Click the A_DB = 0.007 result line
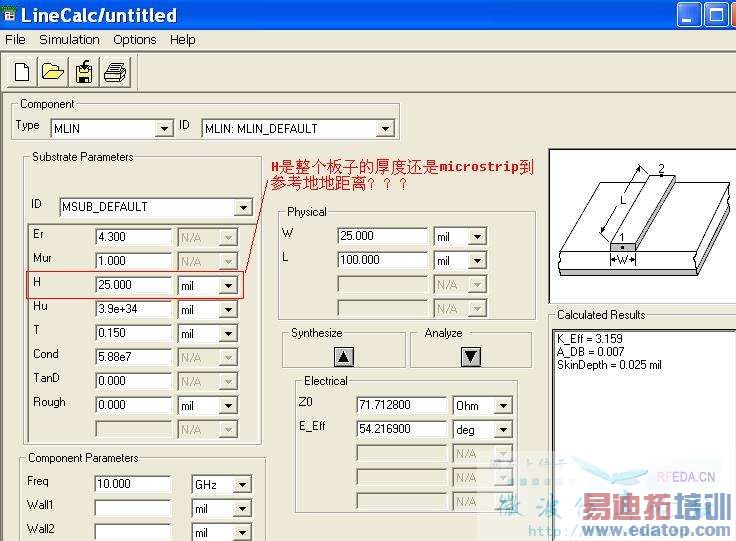736x541 pixels. [590, 351]
